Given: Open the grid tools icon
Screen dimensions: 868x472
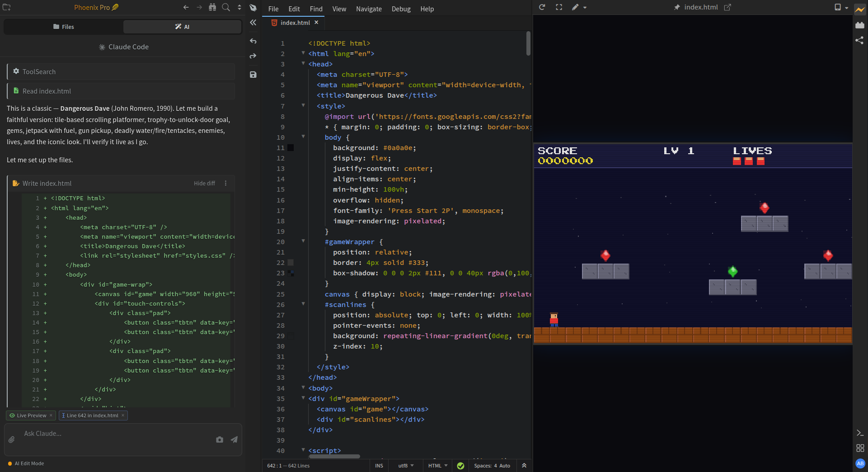Looking at the screenshot, I should 860,448.
